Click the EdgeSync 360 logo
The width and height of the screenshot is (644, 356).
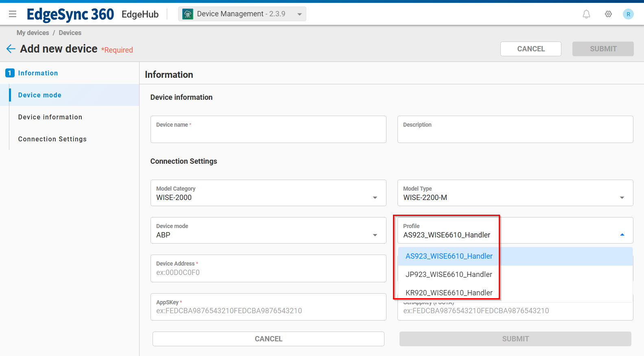pyautogui.click(x=70, y=14)
